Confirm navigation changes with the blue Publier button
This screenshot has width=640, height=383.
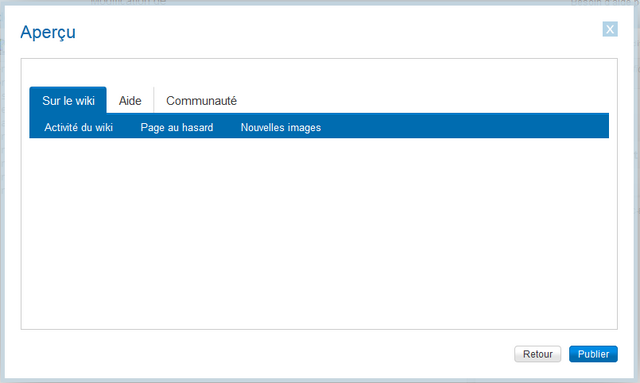click(593, 354)
